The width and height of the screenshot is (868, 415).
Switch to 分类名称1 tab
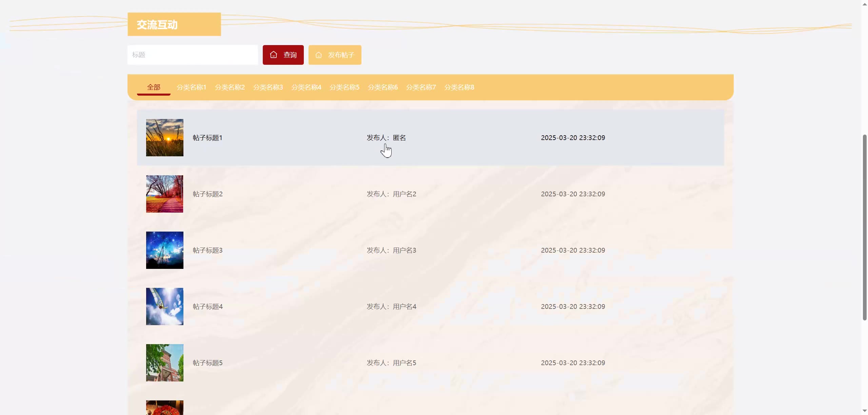point(192,87)
